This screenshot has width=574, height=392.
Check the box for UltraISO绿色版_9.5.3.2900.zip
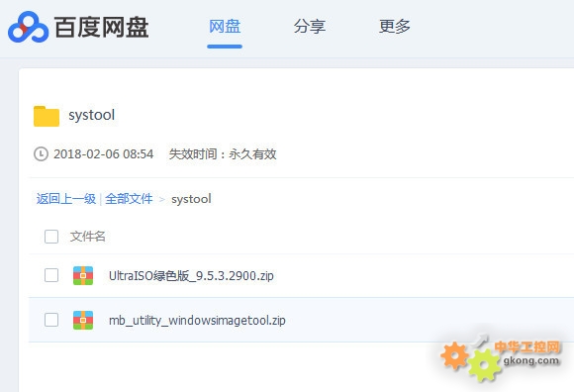click(51, 275)
